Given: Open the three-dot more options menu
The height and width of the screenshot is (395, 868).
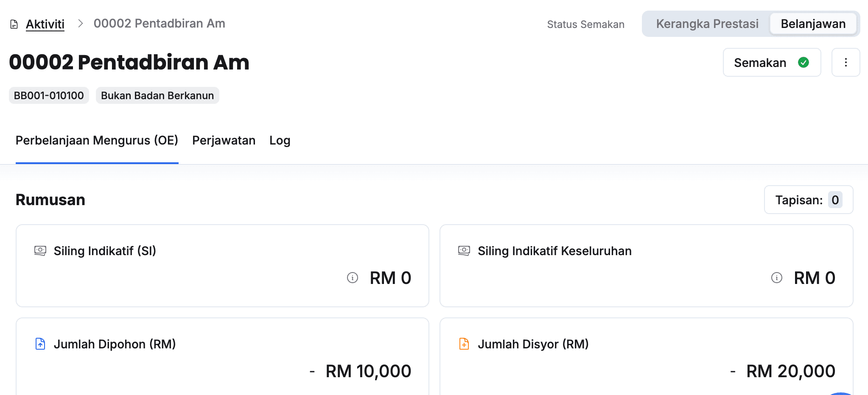Looking at the screenshot, I should coord(846,63).
